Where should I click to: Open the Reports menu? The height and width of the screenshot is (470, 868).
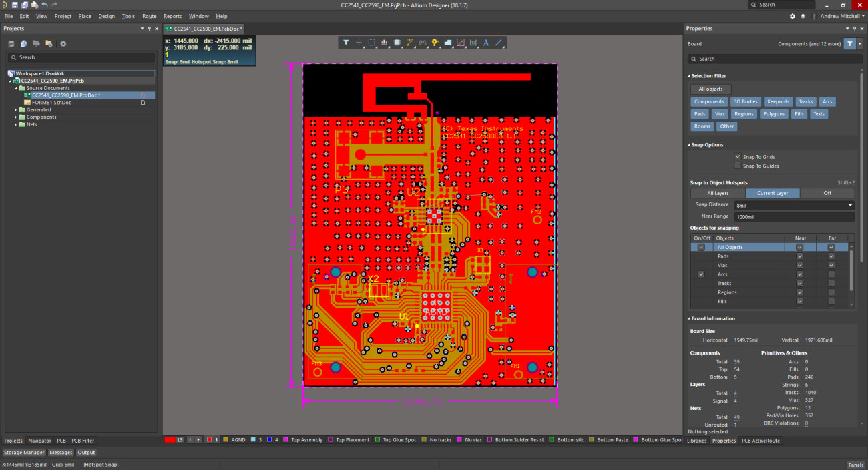173,16
